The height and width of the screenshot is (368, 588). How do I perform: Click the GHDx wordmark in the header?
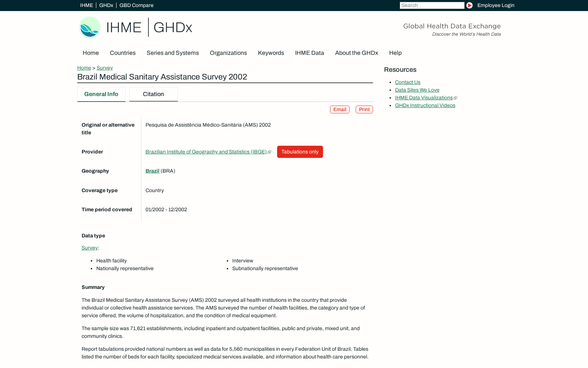tap(173, 28)
